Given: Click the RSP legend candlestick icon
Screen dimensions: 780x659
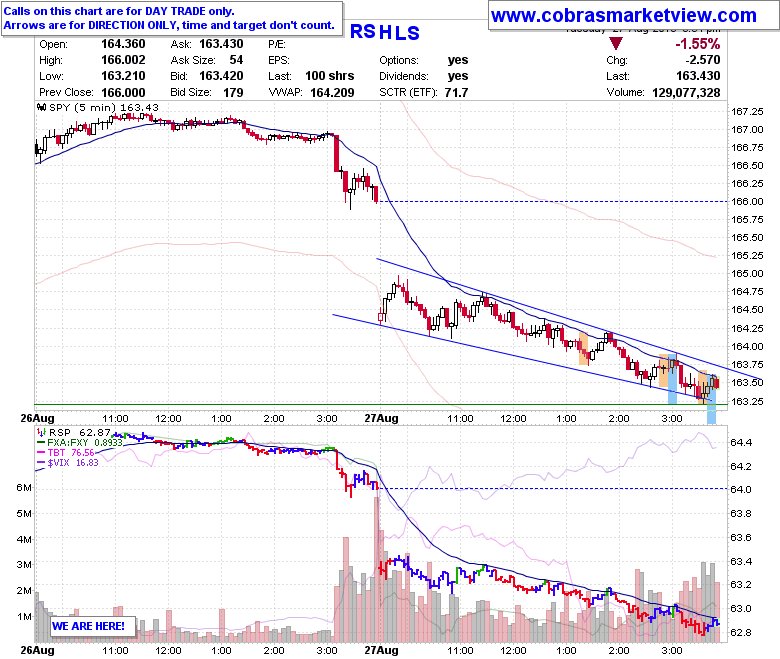Looking at the screenshot, I should coord(42,433).
